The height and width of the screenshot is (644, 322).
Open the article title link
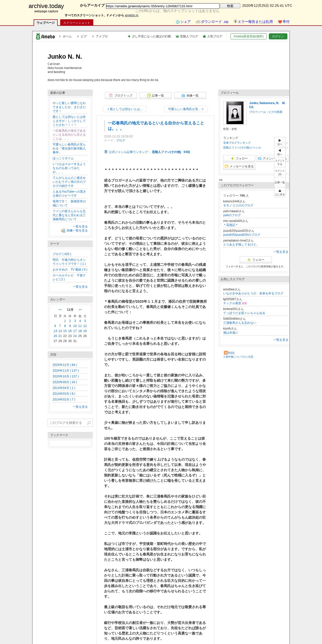(x=156, y=126)
